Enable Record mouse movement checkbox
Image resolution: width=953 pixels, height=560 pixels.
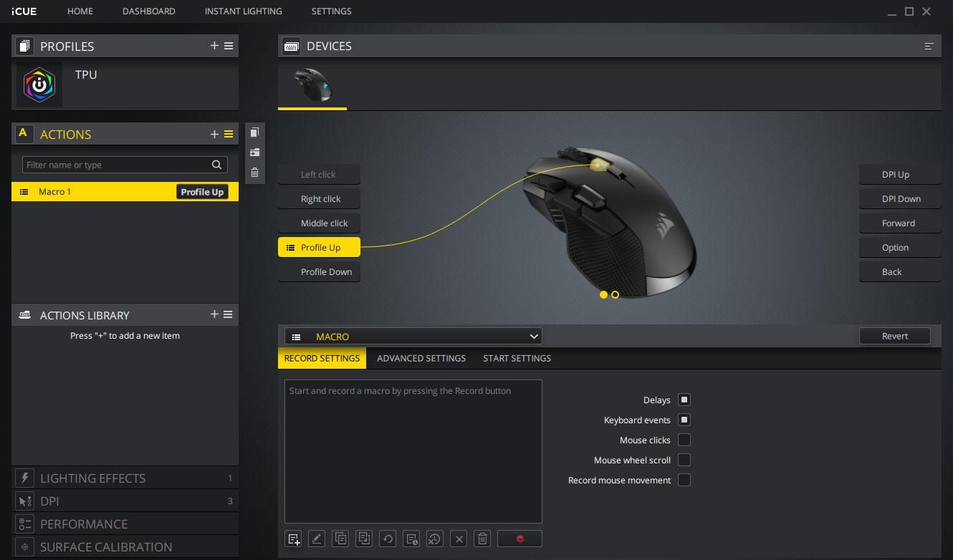684,480
